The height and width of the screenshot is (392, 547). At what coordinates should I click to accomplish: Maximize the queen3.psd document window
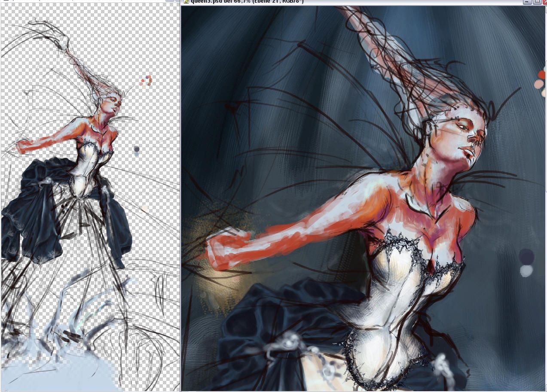536,2
